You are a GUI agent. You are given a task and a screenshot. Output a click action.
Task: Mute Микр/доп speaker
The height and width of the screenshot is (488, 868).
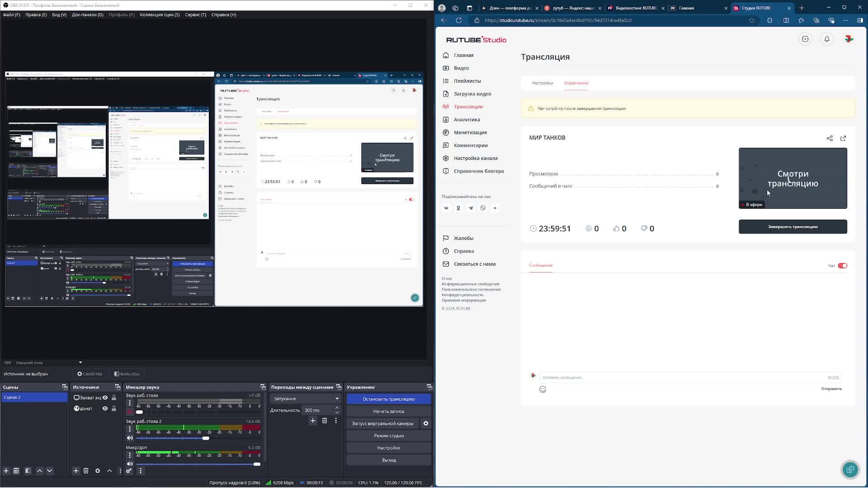[x=130, y=464]
